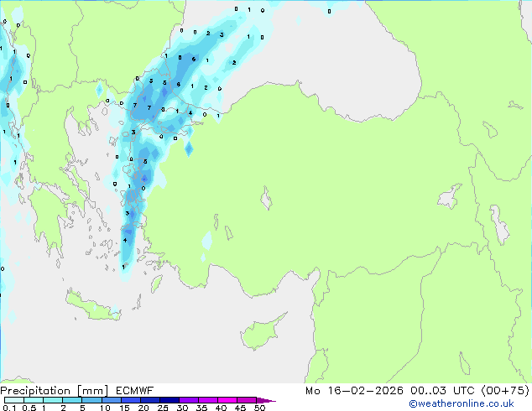Click the 0.5–1 mm legend color swatch

(x=34, y=400)
